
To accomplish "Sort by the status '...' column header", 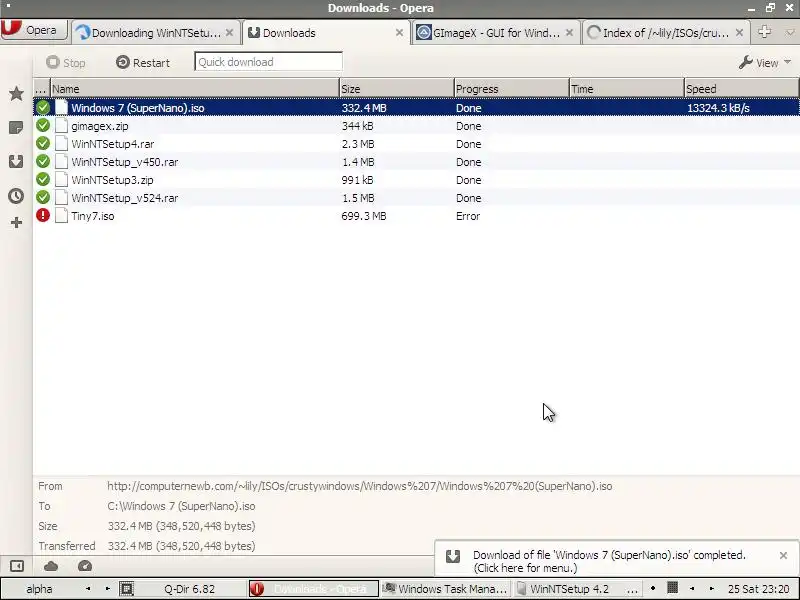I will pyautogui.click(x=42, y=89).
